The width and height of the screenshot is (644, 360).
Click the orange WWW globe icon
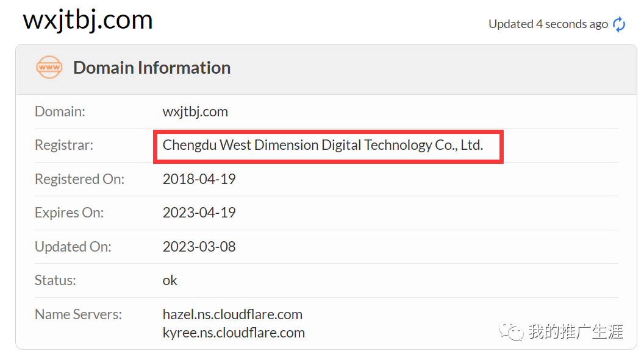49,67
